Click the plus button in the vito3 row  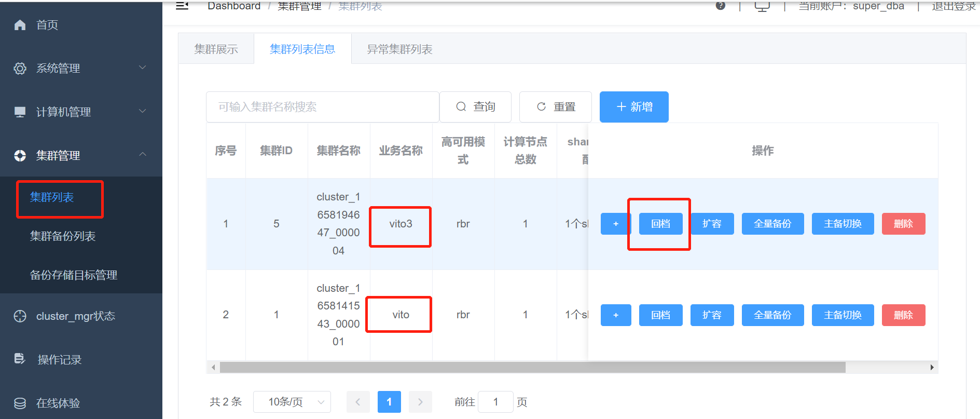point(616,224)
